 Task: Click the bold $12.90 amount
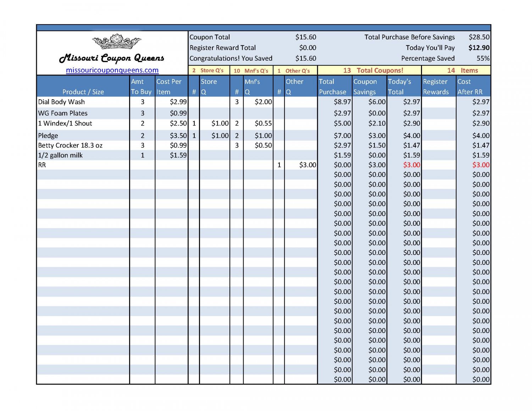point(479,48)
